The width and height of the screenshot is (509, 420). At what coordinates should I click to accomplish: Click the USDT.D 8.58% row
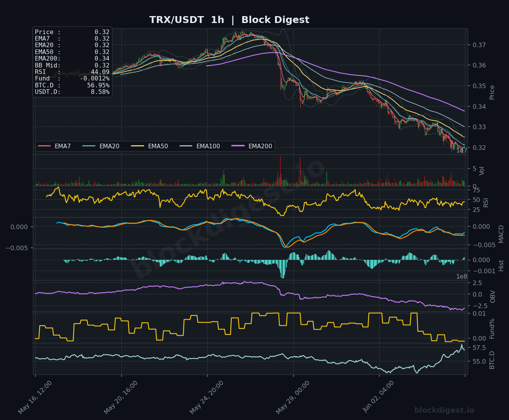coord(72,92)
